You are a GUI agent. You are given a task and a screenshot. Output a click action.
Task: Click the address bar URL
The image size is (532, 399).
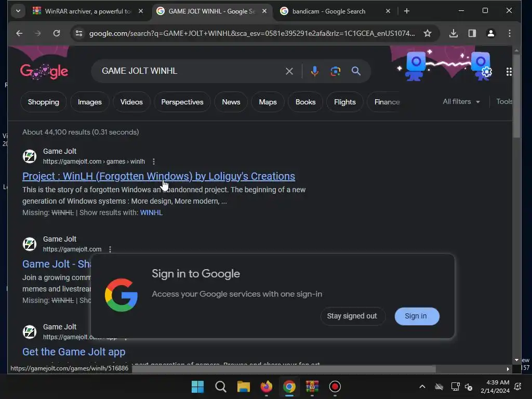point(252,33)
